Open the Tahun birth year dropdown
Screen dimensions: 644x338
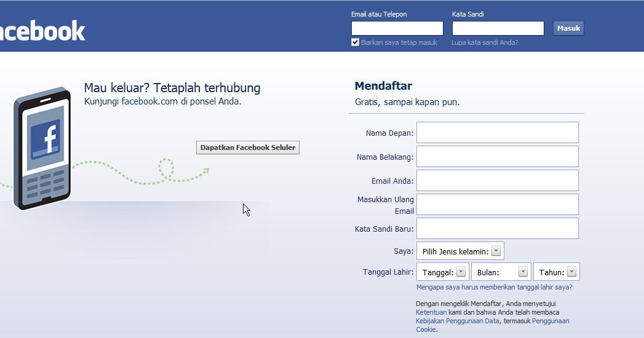[557, 272]
